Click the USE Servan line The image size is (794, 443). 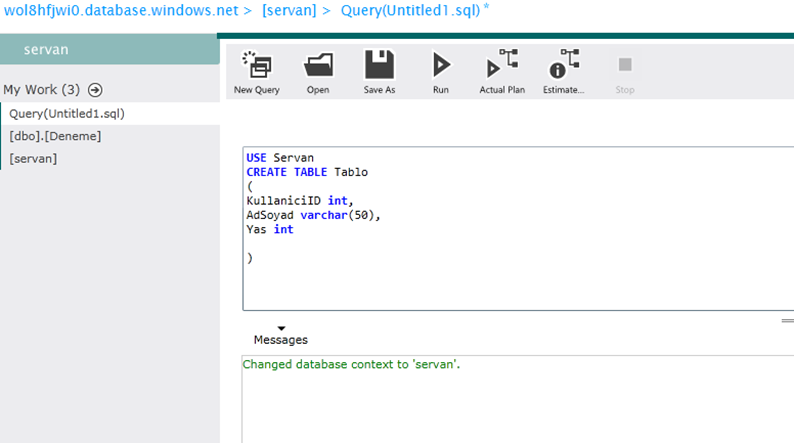click(x=280, y=158)
